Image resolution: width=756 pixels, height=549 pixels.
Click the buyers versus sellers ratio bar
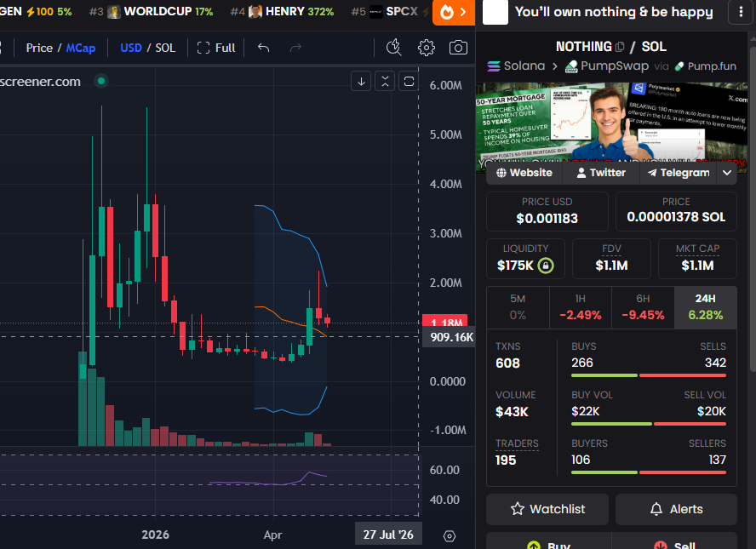pyautogui.click(x=649, y=472)
